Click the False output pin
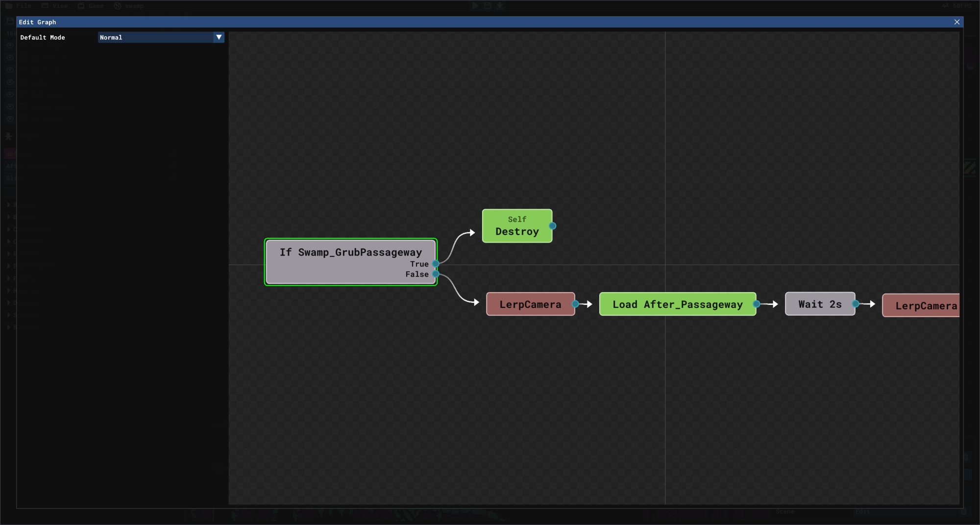This screenshot has height=525, width=980. (x=436, y=274)
